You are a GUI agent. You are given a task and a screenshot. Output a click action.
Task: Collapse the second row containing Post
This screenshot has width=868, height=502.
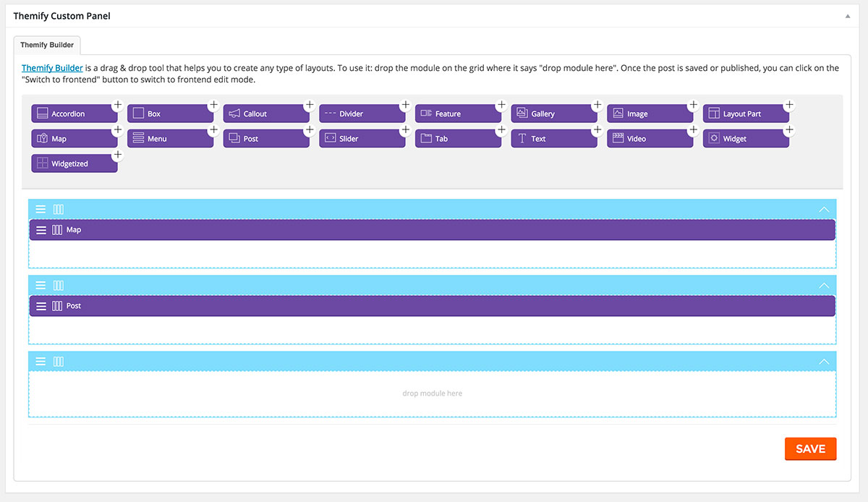pyautogui.click(x=823, y=285)
